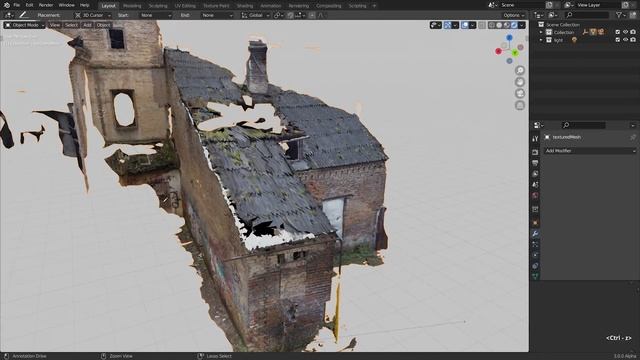Viewport: 640px width, 360px height.
Task: Open the File menu
Action: click(x=17, y=5)
